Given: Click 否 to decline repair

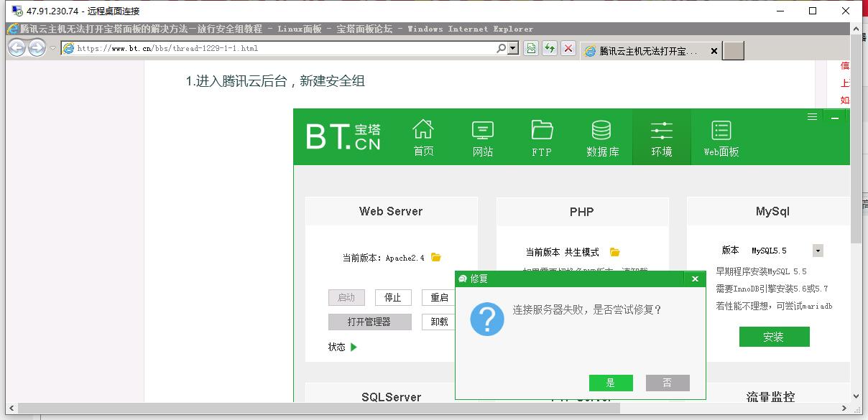Looking at the screenshot, I should tap(668, 383).
